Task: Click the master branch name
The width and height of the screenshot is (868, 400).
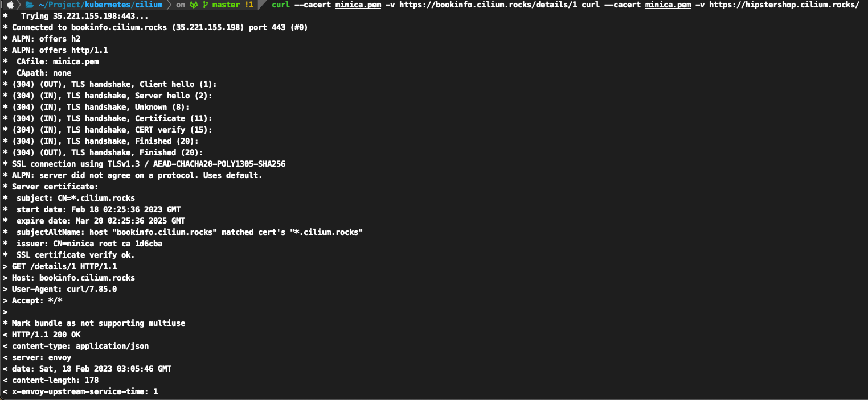Action: (226, 5)
